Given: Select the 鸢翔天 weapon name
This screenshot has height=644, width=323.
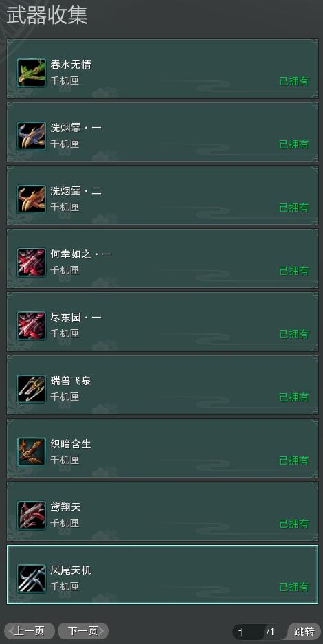Looking at the screenshot, I should tap(66, 507).
